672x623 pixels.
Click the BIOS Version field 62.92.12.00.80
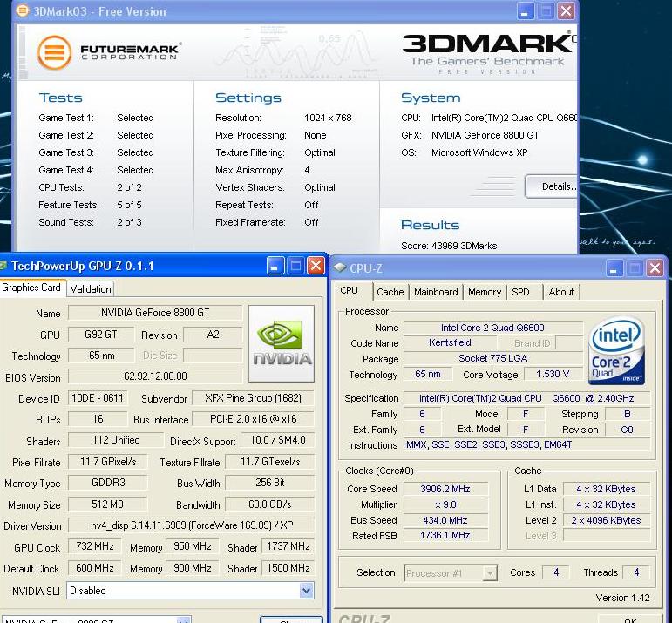(155, 376)
